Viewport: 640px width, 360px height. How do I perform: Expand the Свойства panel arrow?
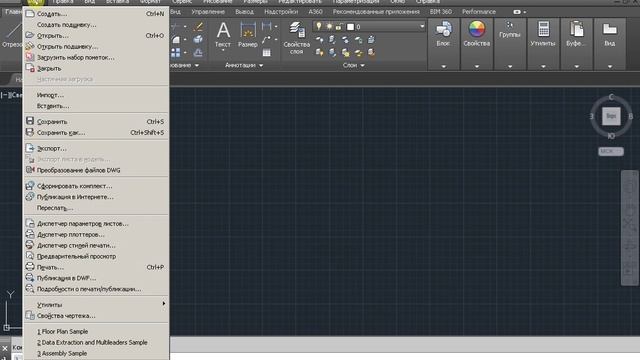click(477, 66)
